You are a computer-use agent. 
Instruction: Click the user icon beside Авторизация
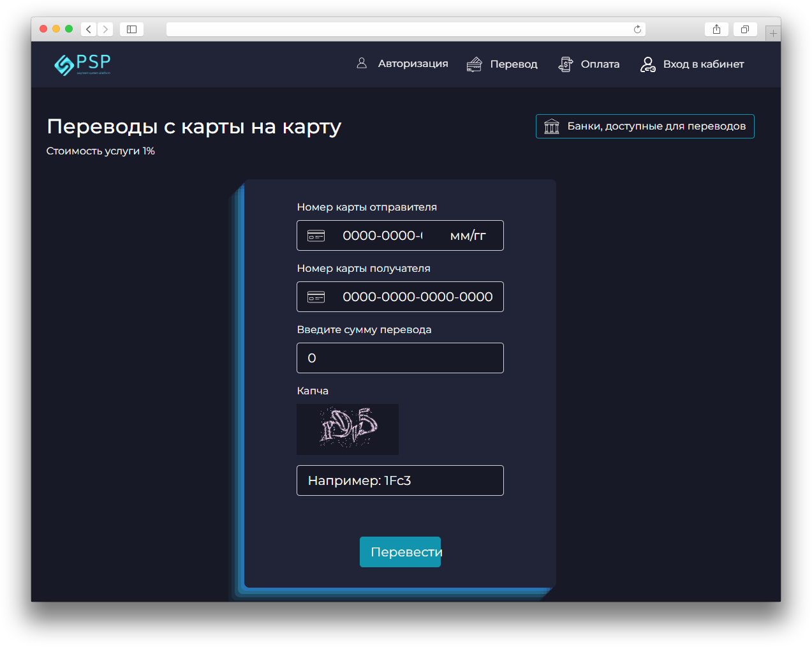point(362,63)
